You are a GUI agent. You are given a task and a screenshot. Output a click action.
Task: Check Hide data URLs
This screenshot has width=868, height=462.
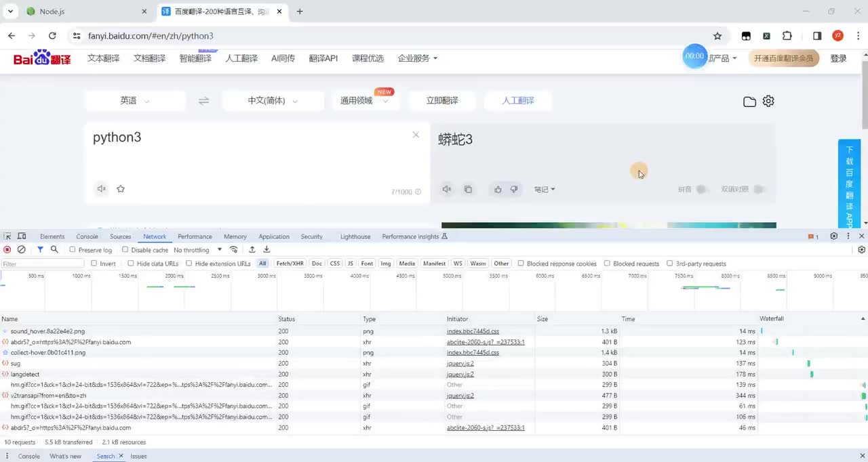point(130,264)
